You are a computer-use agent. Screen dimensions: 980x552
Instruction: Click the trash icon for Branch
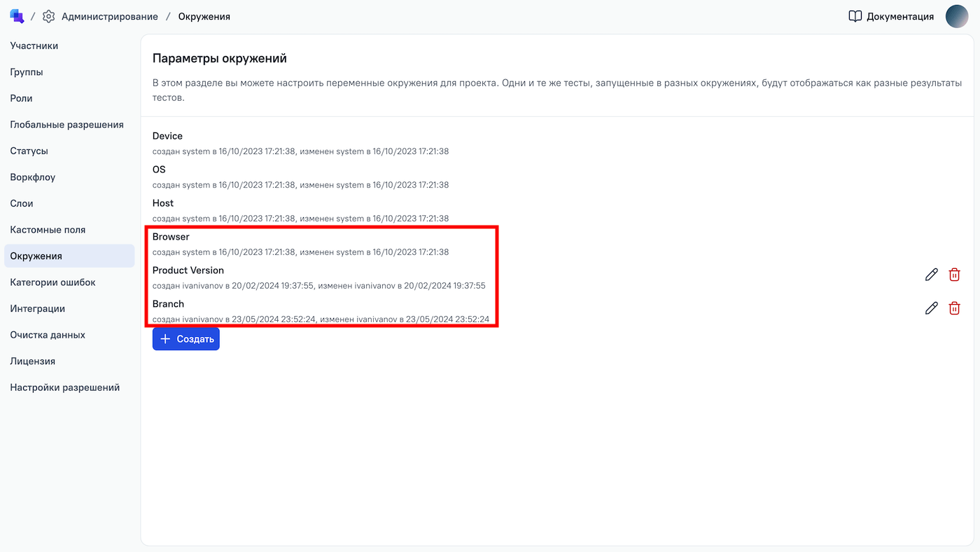(954, 308)
